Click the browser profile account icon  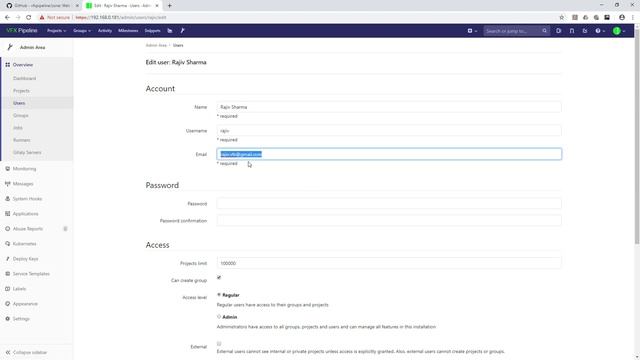tap(622, 18)
